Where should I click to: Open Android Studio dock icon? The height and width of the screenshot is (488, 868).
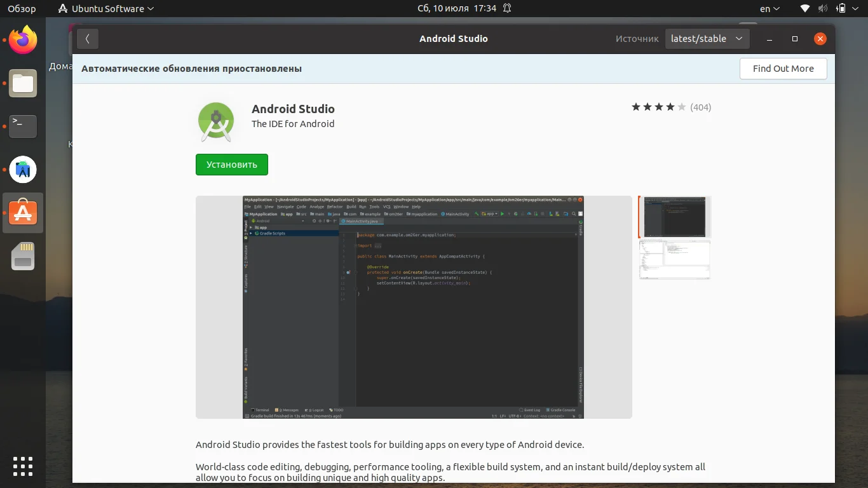coord(23,170)
